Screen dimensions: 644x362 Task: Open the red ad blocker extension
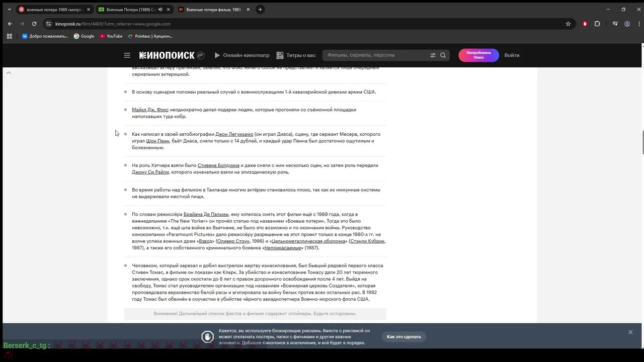[x=585, y=24]
